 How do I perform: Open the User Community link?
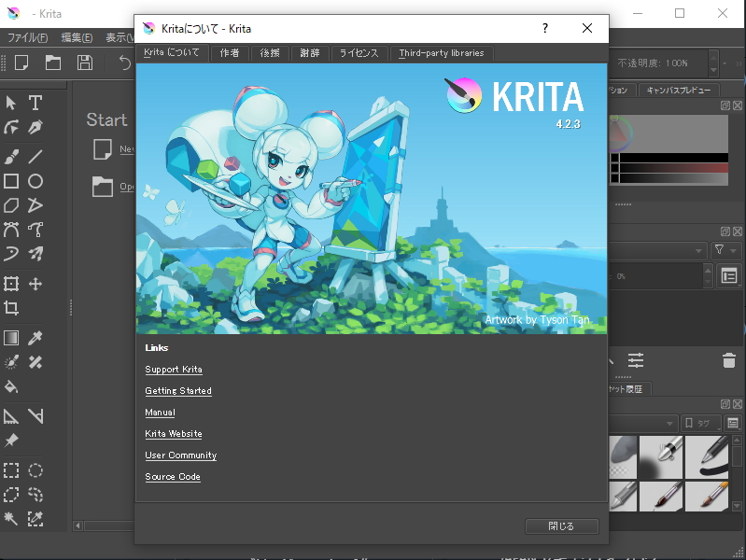[x=181, y=455]
